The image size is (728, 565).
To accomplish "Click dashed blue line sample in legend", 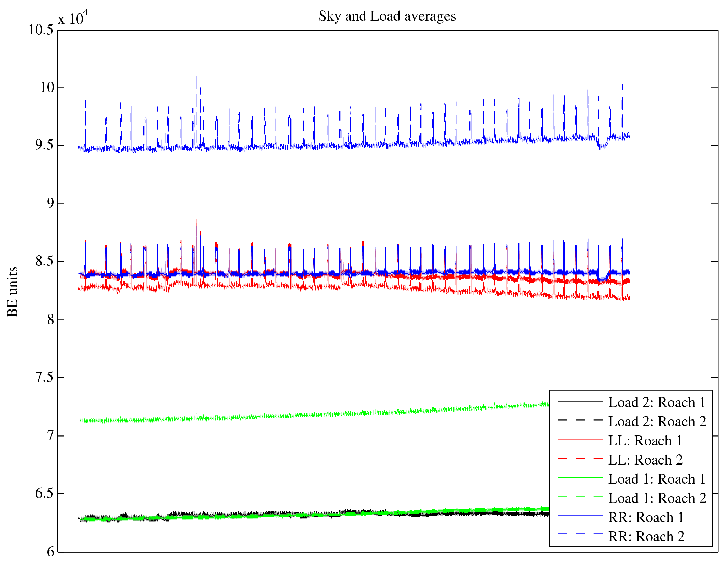I will click(580, 533).
